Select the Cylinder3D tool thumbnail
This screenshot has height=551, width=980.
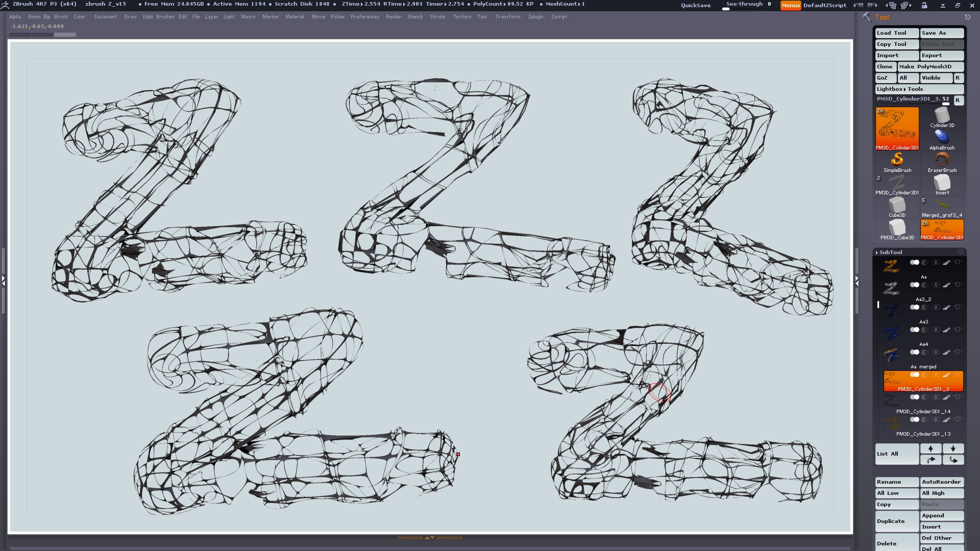click(942, 116)
